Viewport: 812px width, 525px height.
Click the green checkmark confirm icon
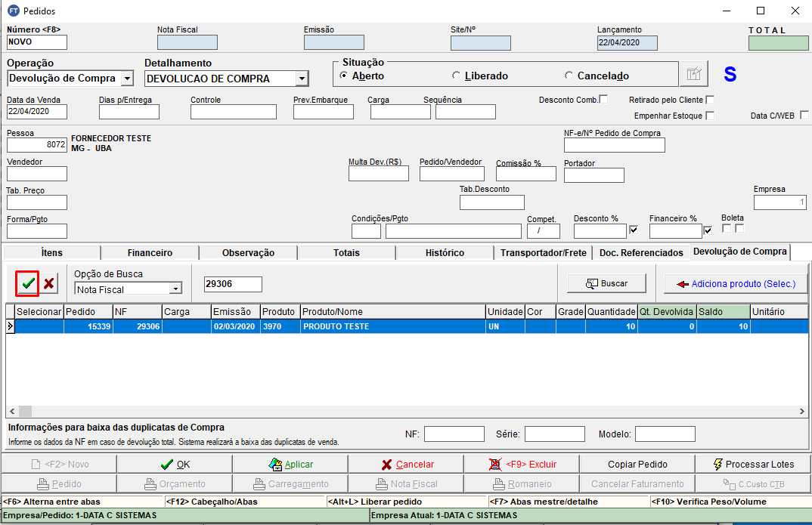point(28,283)
